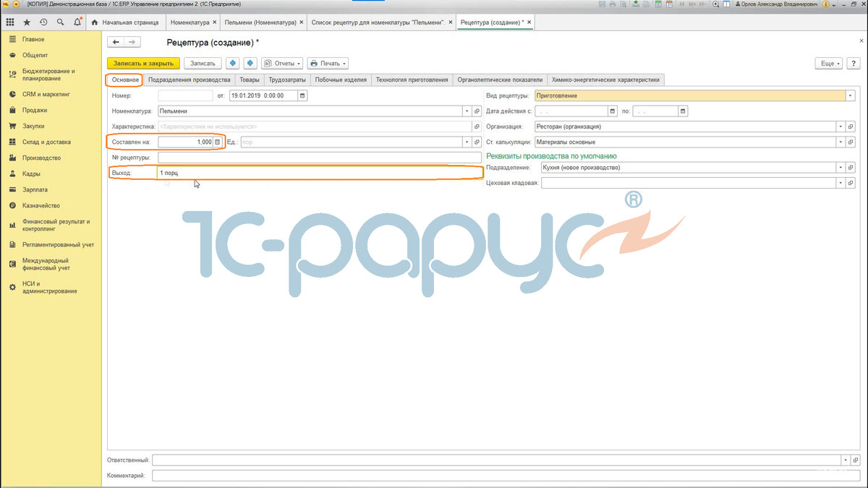Click the help question mark button
The width and height of the screenshot is (868, 488).
pyautogui.click(x=854, y=64)
